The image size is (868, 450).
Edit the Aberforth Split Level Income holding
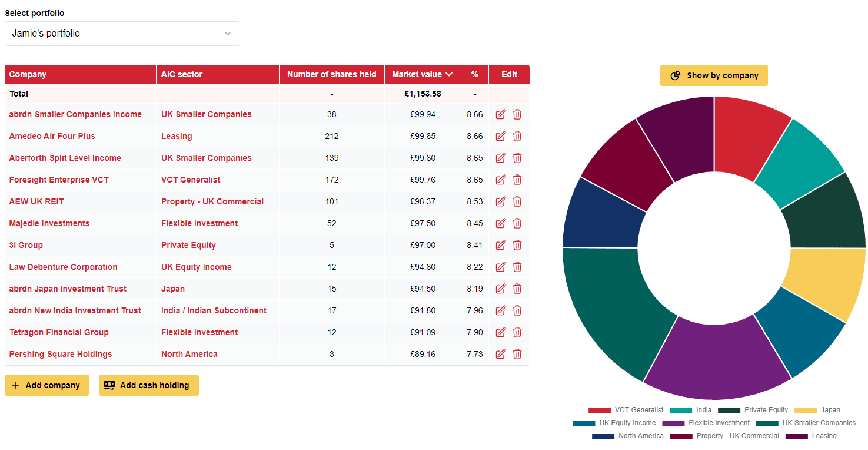pyautogui.click(x=501, y=158)
